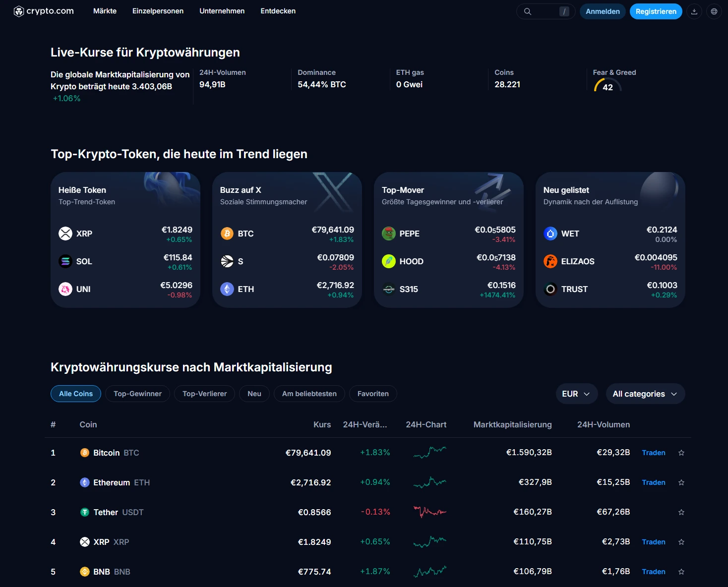The image size is (728, 587).
Task: Click the Anmelden button
Action: (603, 11)
